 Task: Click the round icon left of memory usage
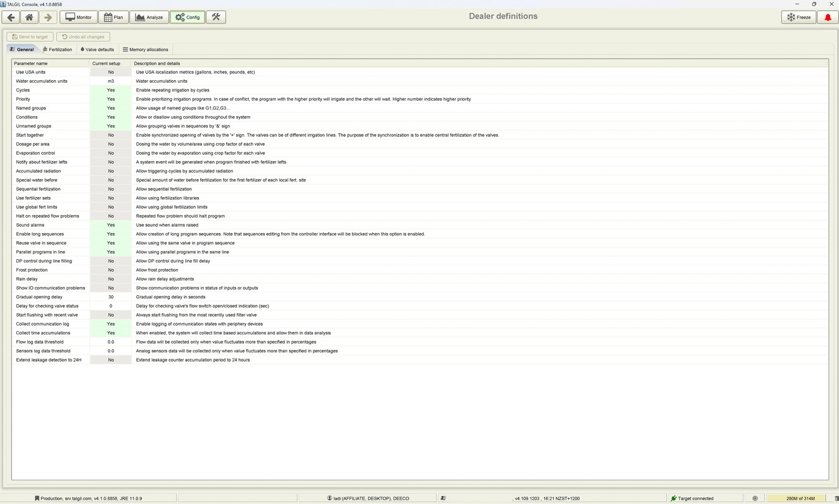click(x=755, y=498)
